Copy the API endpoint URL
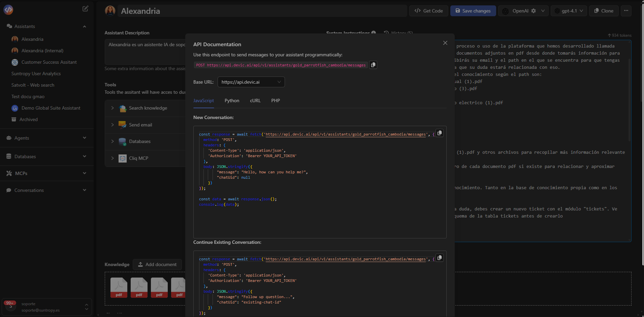The width and height of the screenshot is (644, 317). pyautogui.click(x=373, y=65)
